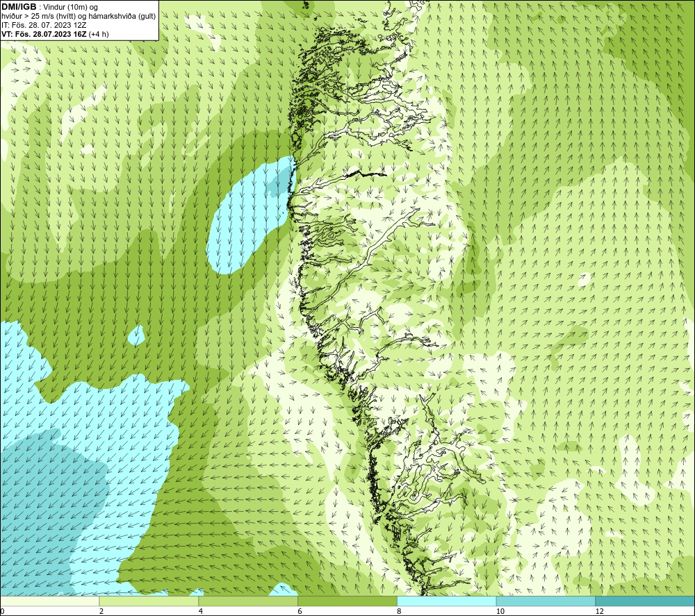This screenshot has height=616, width=695.
Task: Click the VT: Fös. 28.07.2023 16Z line
Action: click(x=55, y=34)
